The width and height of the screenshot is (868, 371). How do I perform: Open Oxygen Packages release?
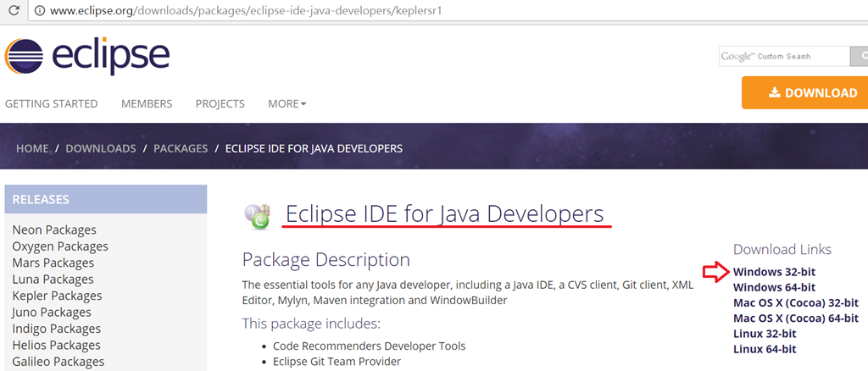(60, 246)
